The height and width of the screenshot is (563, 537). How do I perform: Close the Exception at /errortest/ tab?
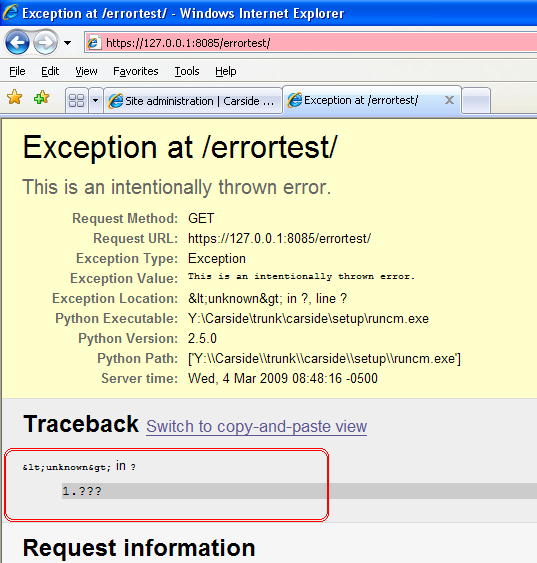[x=449, y=100]
